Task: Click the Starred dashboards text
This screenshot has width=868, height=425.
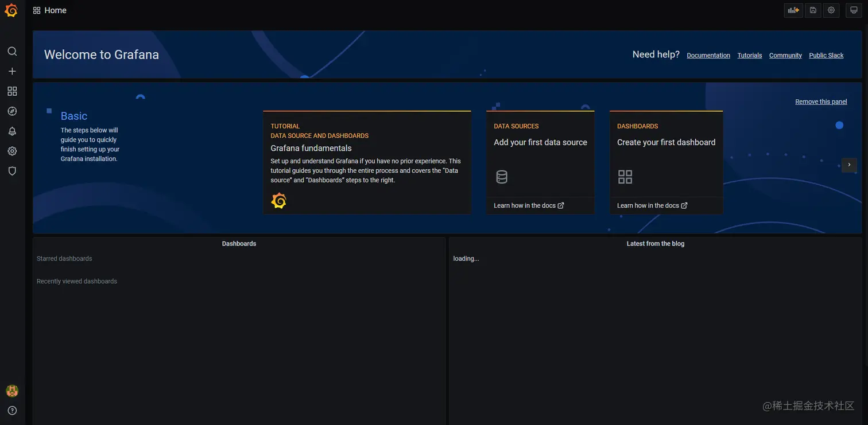Action: pyautogui.click(x=64, y=259)
